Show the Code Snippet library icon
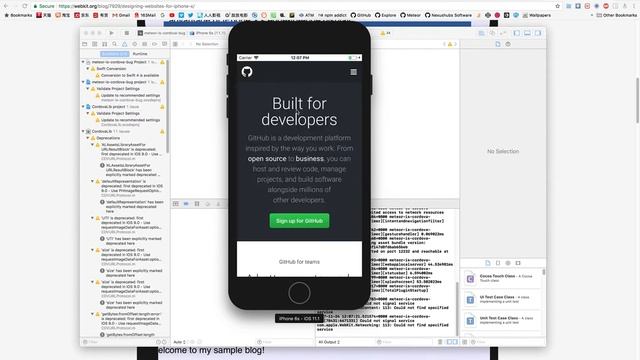 [498, 263]
